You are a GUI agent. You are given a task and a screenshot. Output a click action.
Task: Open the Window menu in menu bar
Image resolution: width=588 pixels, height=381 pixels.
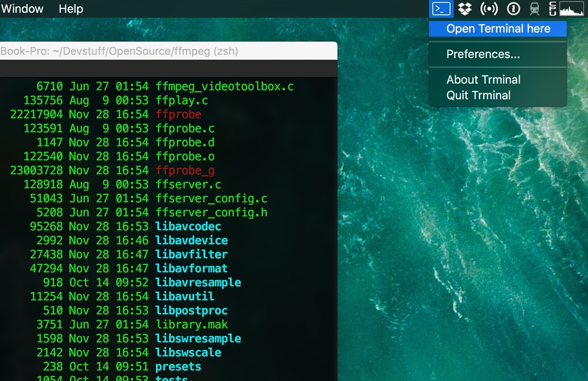click(x=22, y=8)
